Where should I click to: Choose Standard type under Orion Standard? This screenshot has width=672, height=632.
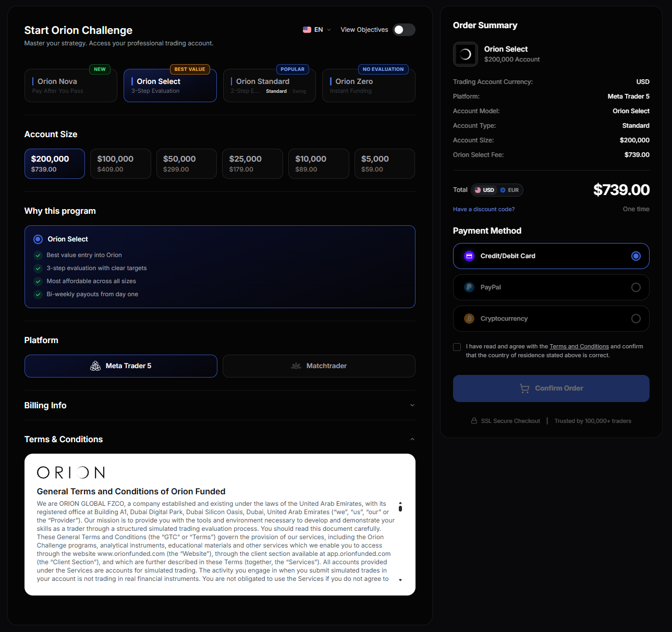(276, 91)
